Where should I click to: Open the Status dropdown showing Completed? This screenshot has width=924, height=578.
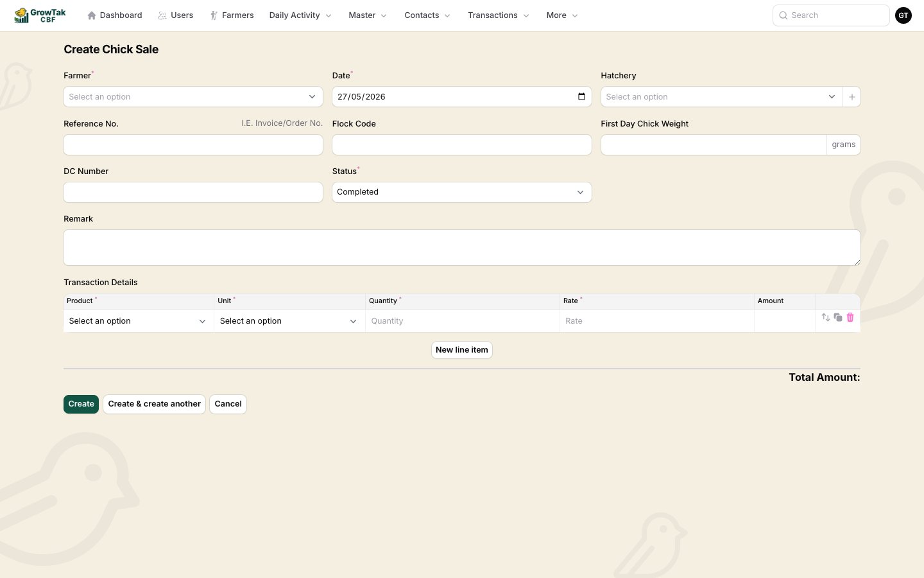(x=462, y=192)
